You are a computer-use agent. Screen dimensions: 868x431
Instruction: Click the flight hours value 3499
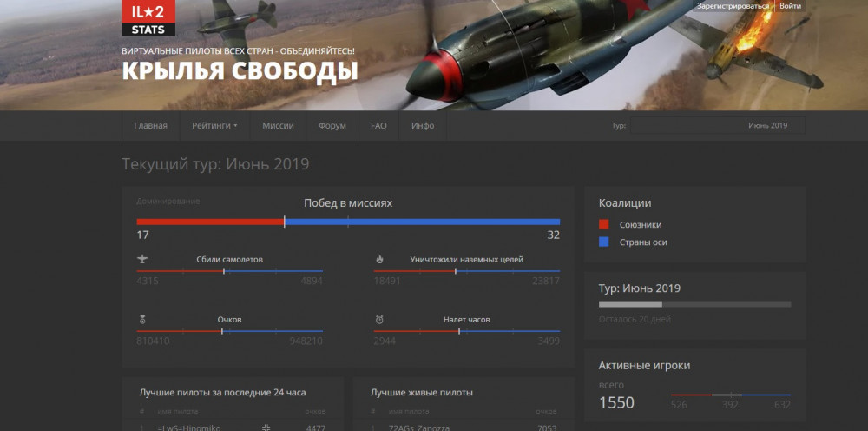549,341
